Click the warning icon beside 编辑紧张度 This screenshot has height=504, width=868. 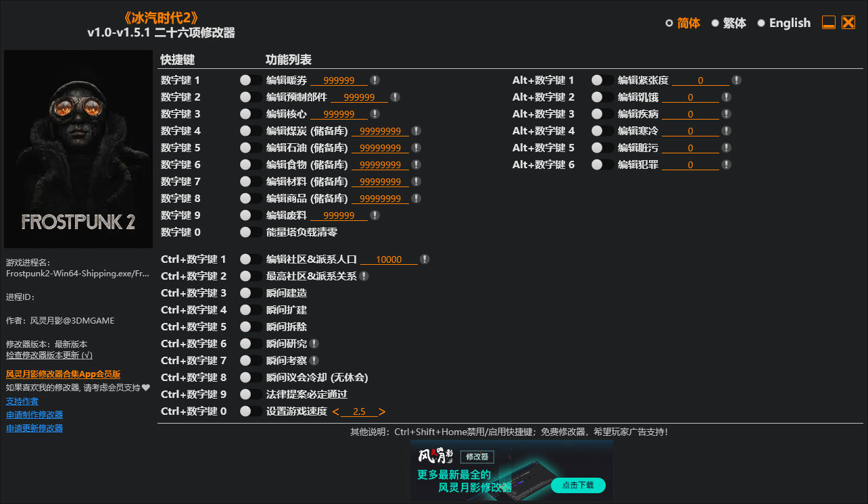737,80
